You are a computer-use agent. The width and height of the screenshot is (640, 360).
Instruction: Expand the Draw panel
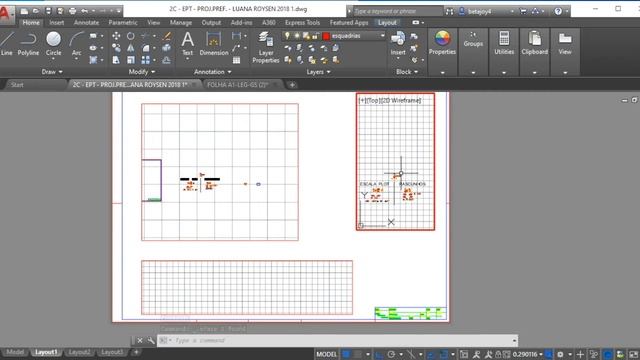[52, 72]
